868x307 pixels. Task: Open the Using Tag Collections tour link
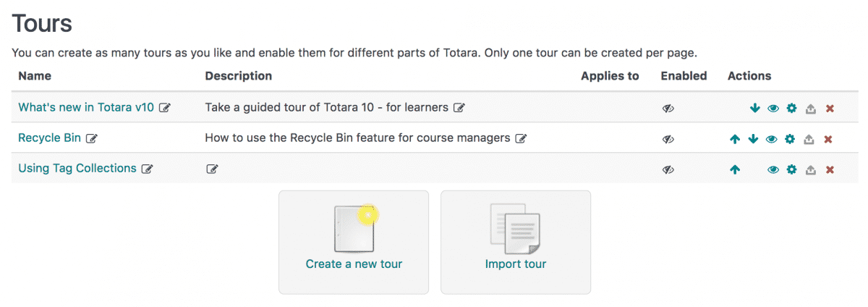point(77,168)
